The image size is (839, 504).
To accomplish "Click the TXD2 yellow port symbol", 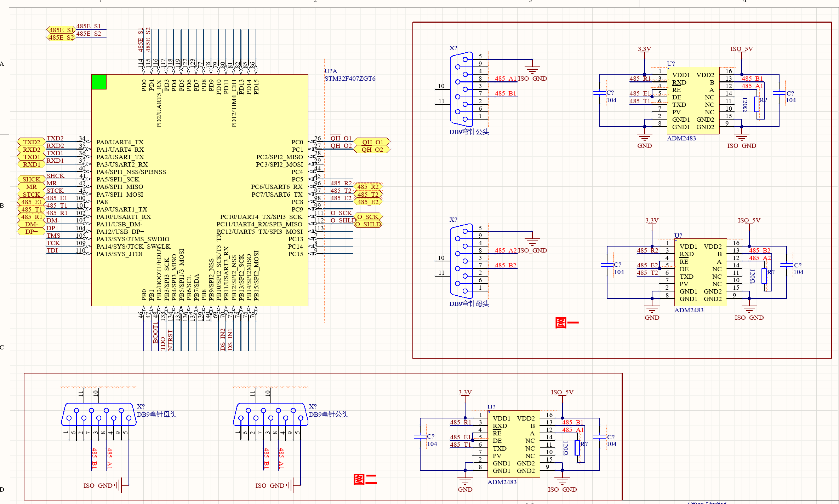I will pos(31,142).
